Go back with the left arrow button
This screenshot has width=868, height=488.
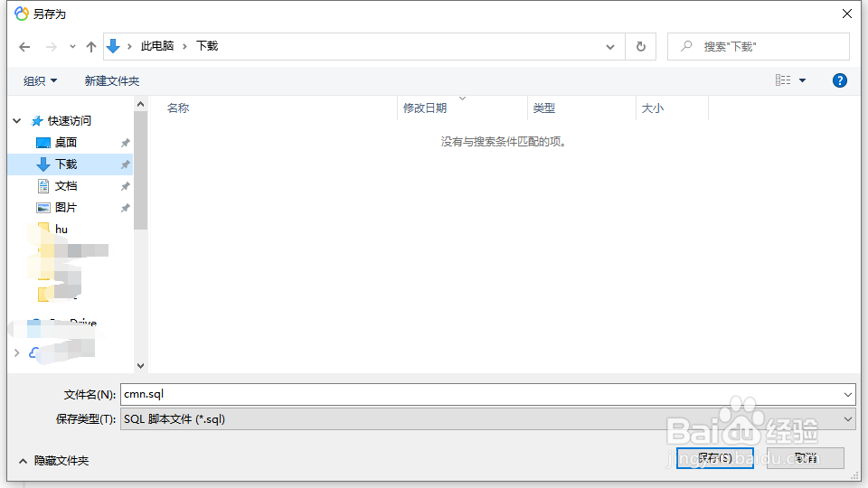(24, 47)
